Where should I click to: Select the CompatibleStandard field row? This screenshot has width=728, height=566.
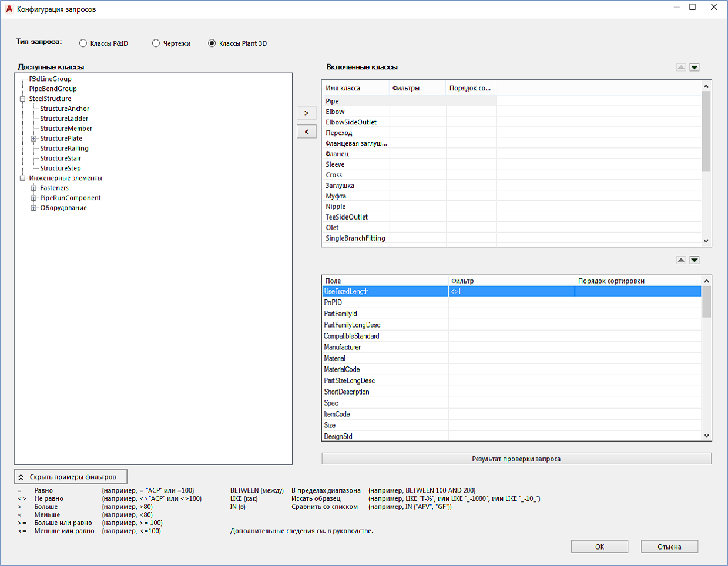(x=511, y=336)
